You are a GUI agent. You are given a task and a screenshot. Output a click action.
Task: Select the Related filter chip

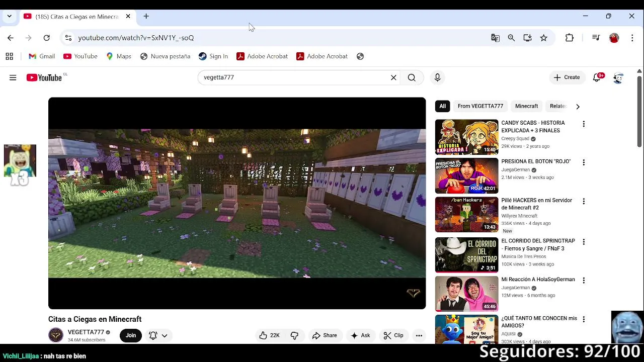pos(557,106)
